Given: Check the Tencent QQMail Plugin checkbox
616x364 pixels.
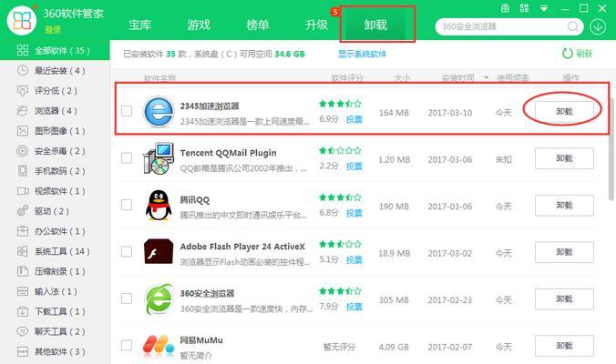Looking at the screenshot, I should [x=127, y=158].
